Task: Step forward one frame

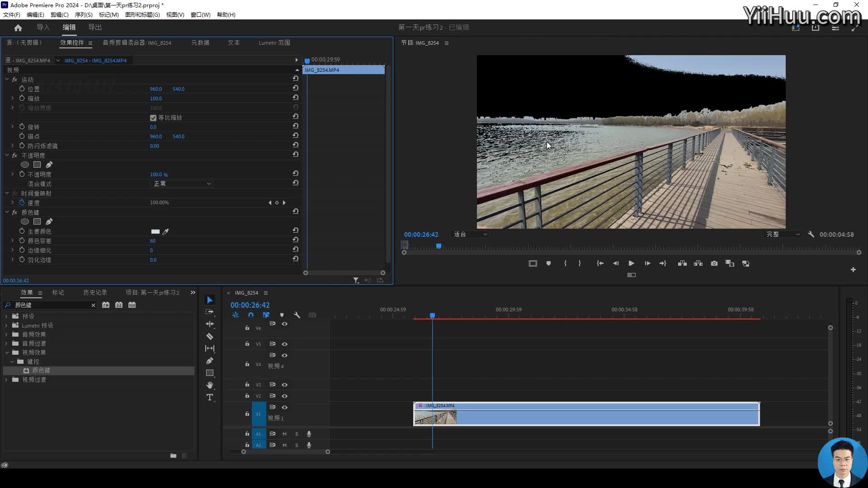Action: pyautogui.click(x=647, y=263)
